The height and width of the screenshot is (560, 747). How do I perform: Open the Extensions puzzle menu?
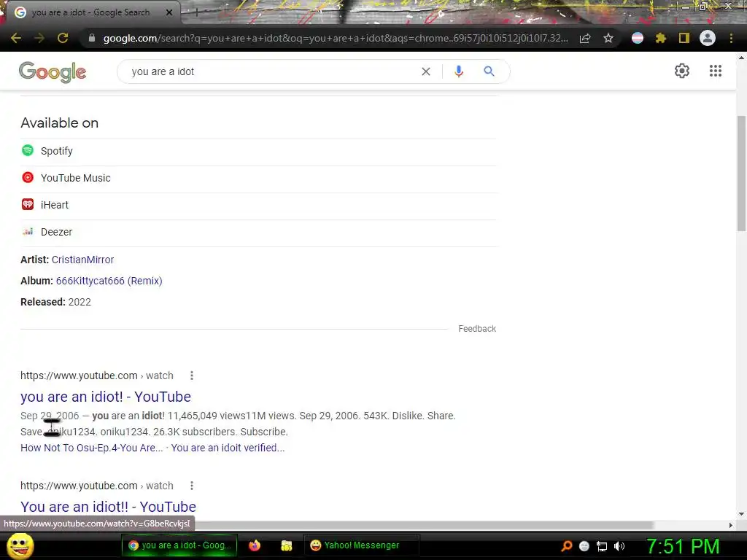[x=660, y=38]
